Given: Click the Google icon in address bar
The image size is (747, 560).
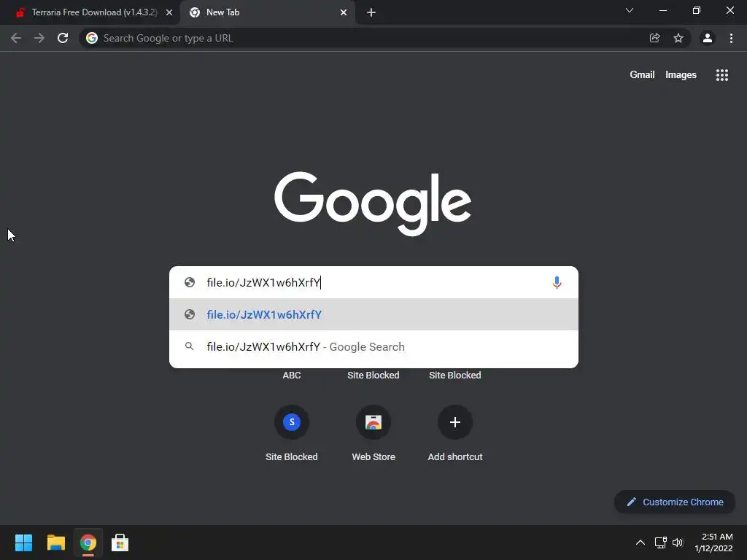Looking at the screenshot, I should [x=92, y=38].
